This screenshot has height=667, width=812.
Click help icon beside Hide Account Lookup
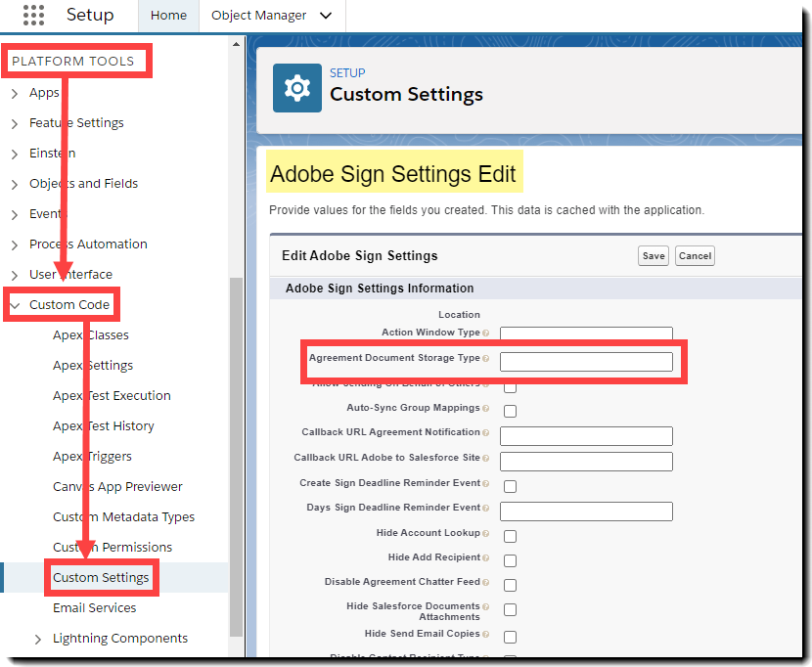click(x=485, y=534)
